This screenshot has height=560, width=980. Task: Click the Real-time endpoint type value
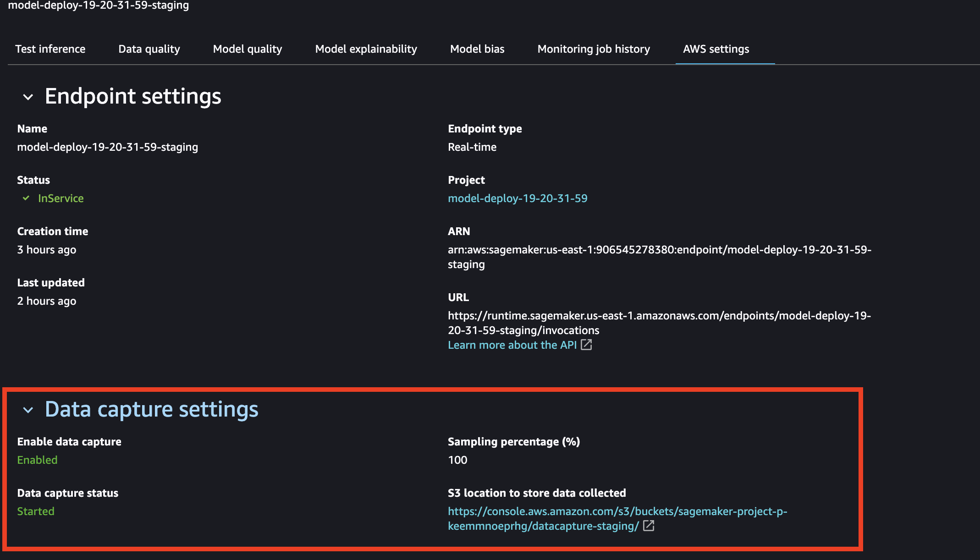tap(472, 147)
